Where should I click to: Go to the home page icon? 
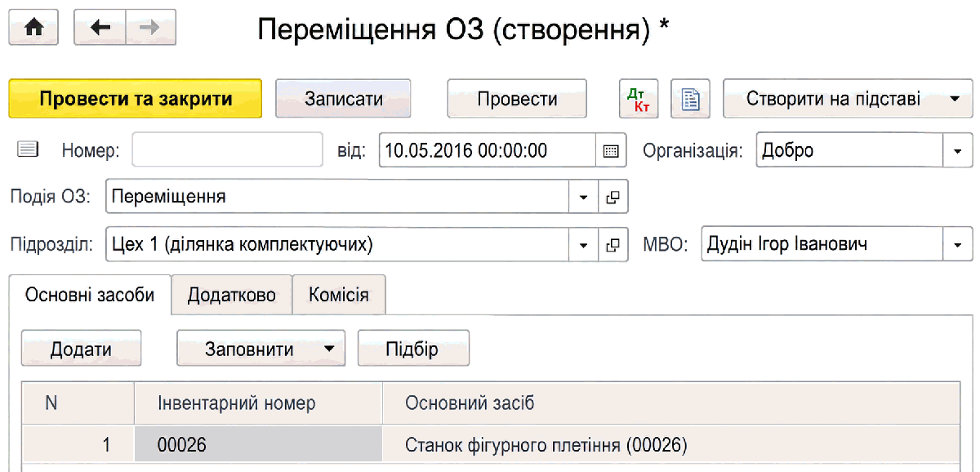[x=33, y=28]
